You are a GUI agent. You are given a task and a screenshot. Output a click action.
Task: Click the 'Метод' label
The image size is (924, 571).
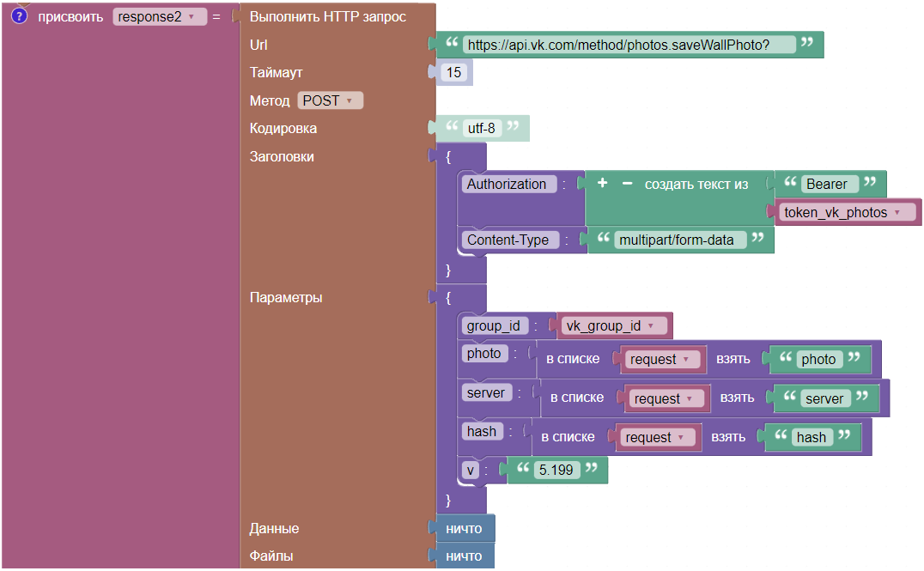[270, 100]
